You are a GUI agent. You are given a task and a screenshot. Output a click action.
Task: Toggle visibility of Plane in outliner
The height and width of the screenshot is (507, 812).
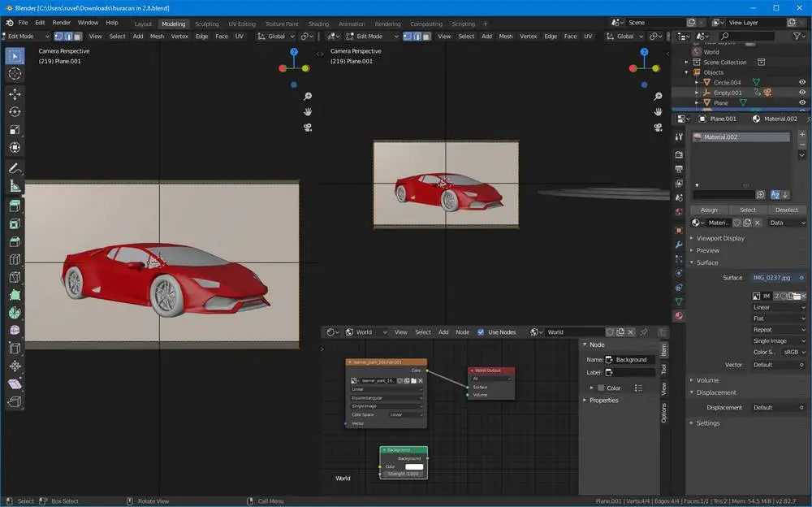[802, 103]
